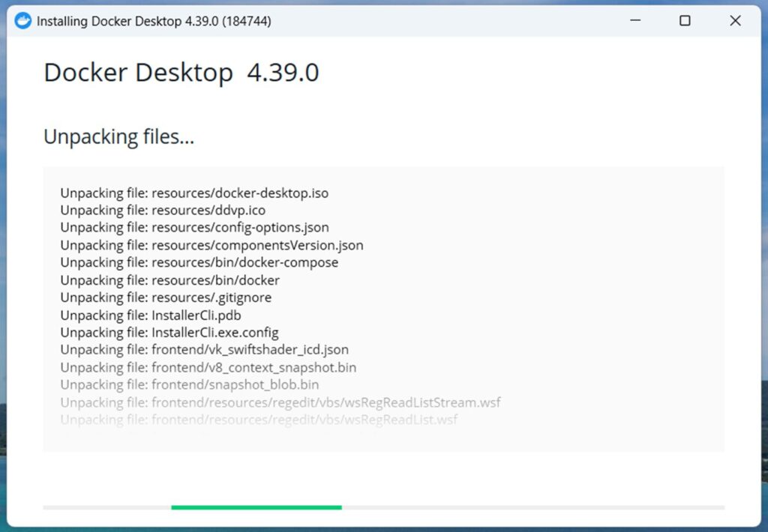Click the vk_swiftshader_icd.json log line
Image resolution: width=768 pixels, height=532 pixels.
[x=204, y=349]
